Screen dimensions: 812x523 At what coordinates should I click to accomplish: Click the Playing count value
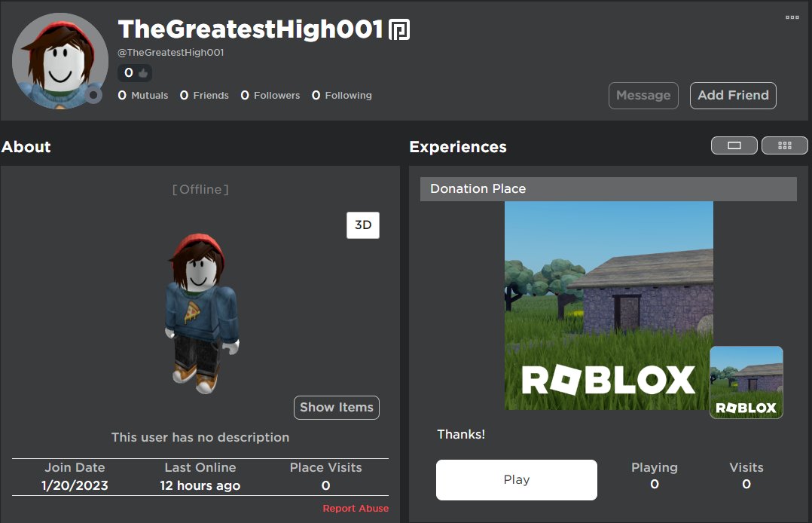click(x=655, y=484)
